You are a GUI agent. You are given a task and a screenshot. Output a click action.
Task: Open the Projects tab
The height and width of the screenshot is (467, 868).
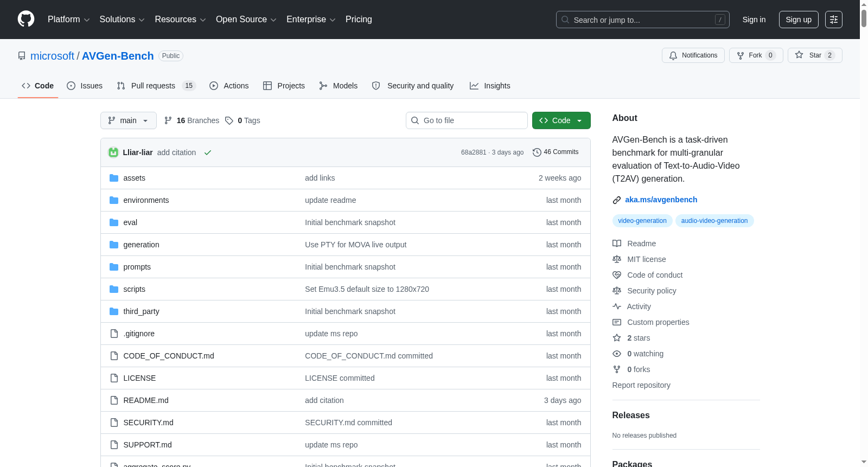(x=284, y=86)
